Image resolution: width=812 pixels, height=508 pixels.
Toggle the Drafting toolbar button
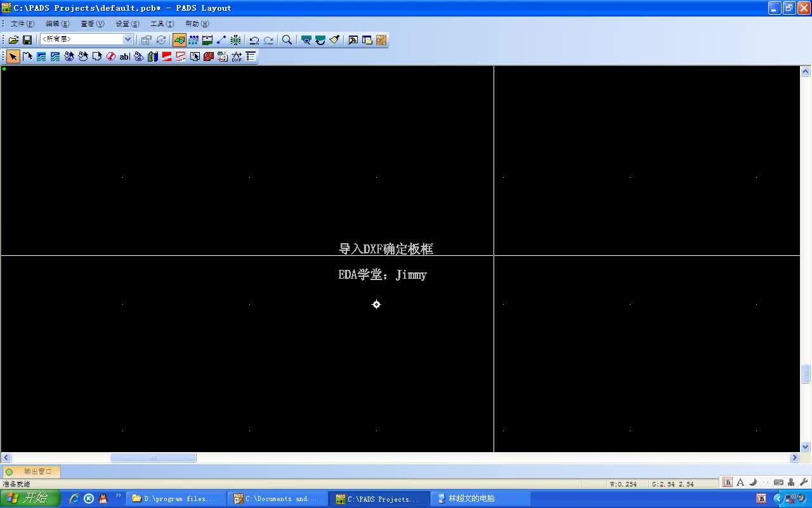(180, 40)
